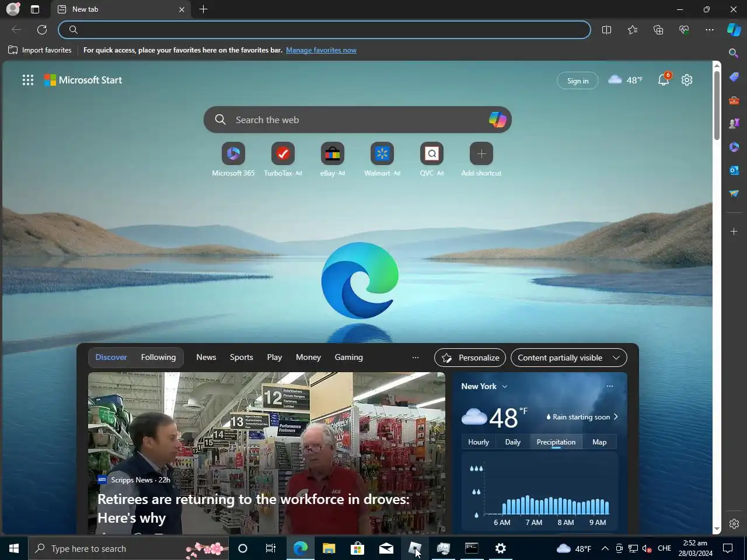Open the Favorites star icon
This screenshot has width=747, height=560.
tap(633, 30)
